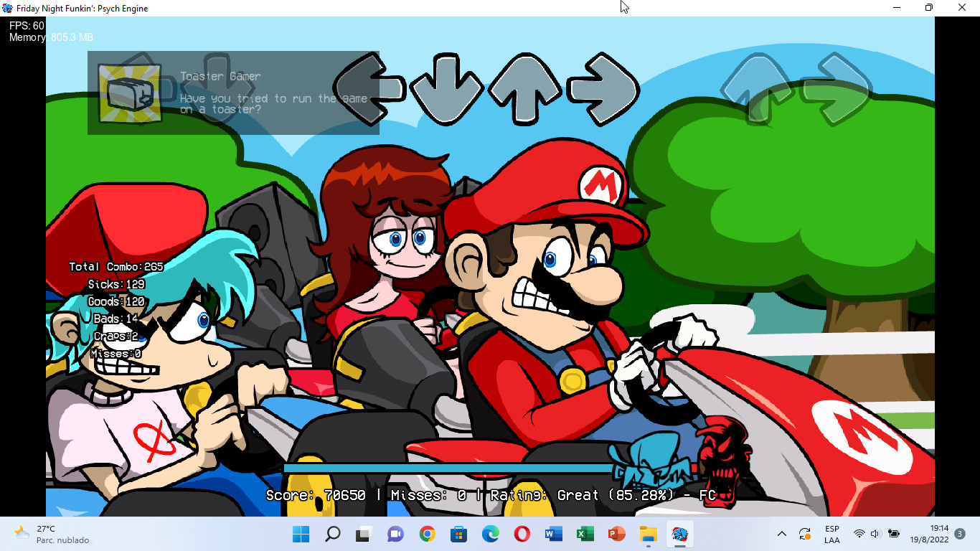The width and height of the screenshot is (980, 551).
Task: Click the Memory 805.3 MB readout
Action: pos(51,37)
